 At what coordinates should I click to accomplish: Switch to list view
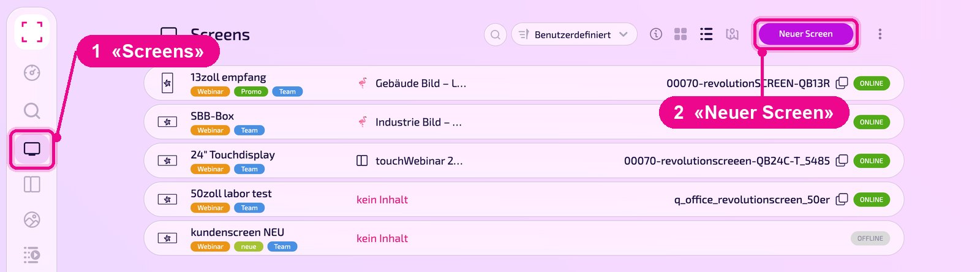click(706, 34)
